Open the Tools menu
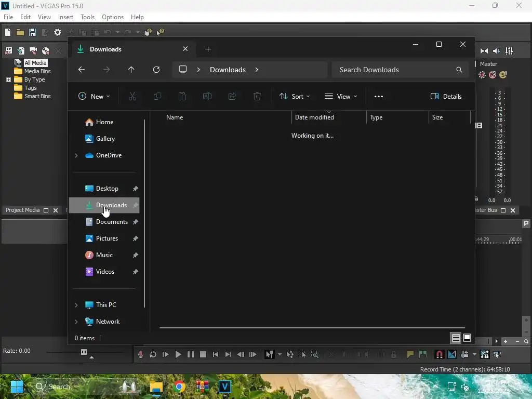This screenshot has height=399, width=532. 87,17
